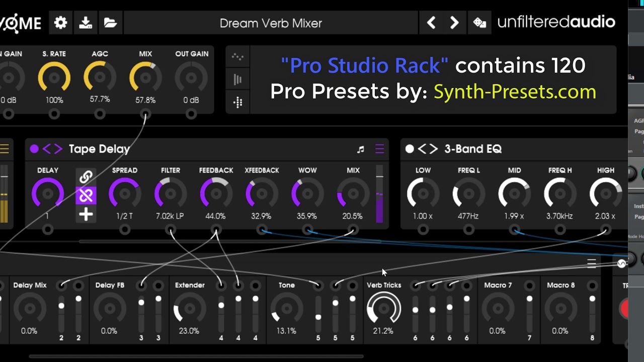Toggle the Tape Delay power dot

(x=34, y=149)
